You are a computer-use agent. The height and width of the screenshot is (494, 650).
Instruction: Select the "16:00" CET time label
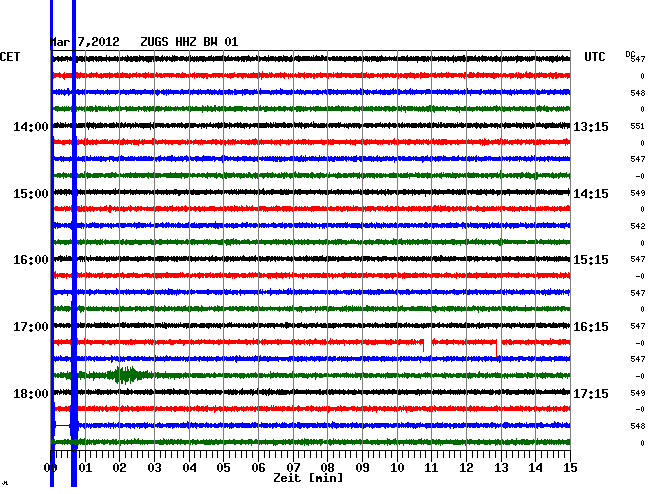click(31, 260)
